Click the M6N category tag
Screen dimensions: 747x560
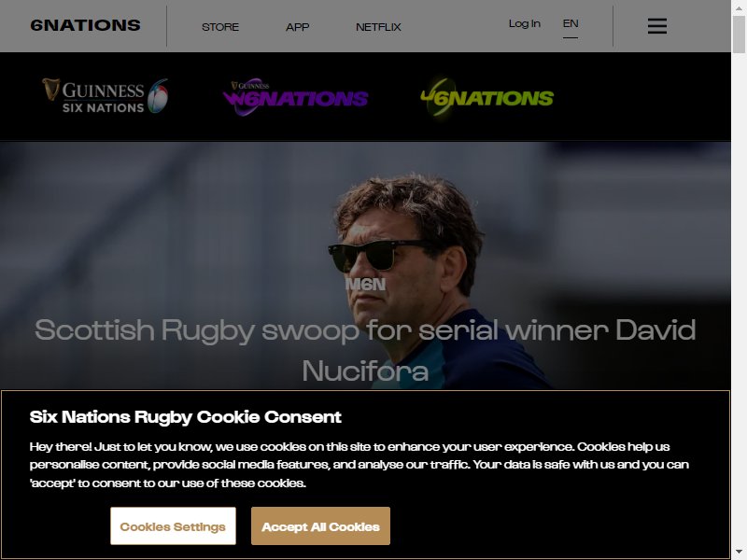pyautogui.click(x=365, y=285)
